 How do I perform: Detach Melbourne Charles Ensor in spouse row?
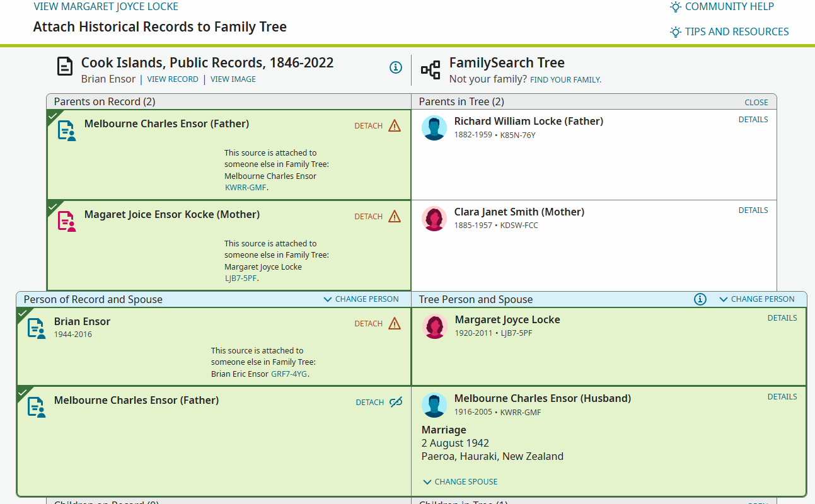pyautogui.click(x=370, y=403)
